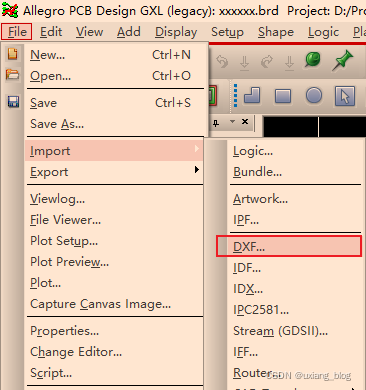Select Script... menu entry
The image size is (366, 390).
[x=114, y=373]
